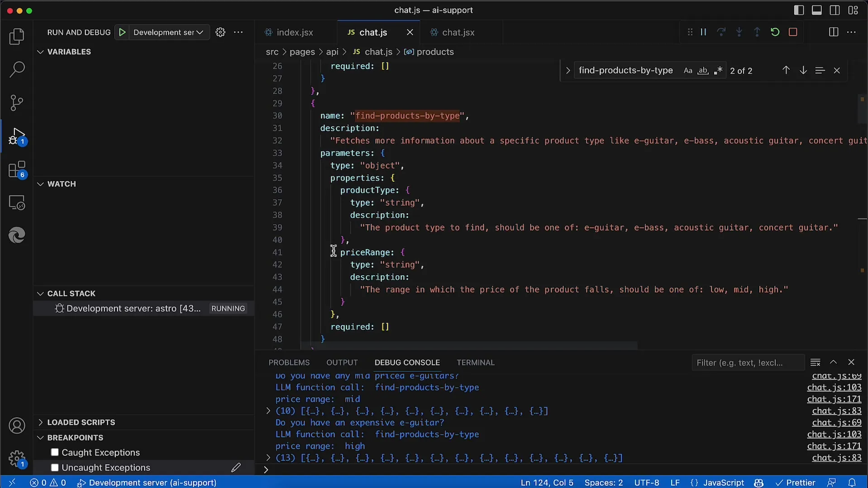Enable Uncaught Exceptions breakpoint

(55, 468)
